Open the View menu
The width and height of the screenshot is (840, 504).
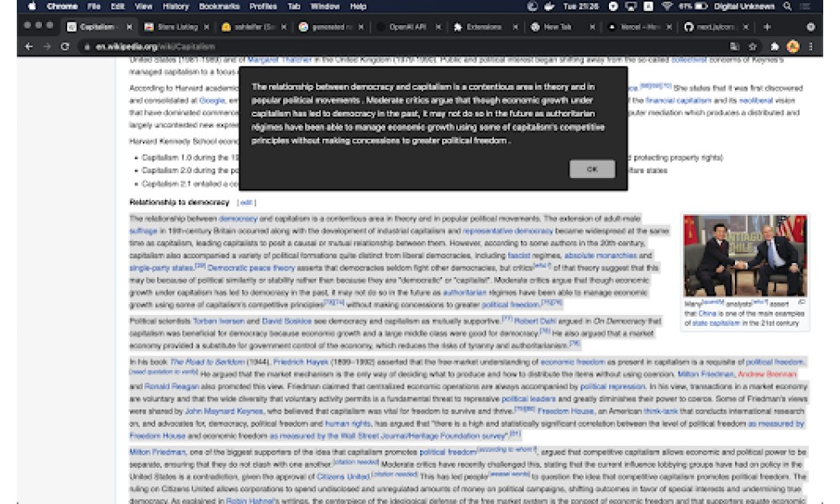click(x=144, y=7)
